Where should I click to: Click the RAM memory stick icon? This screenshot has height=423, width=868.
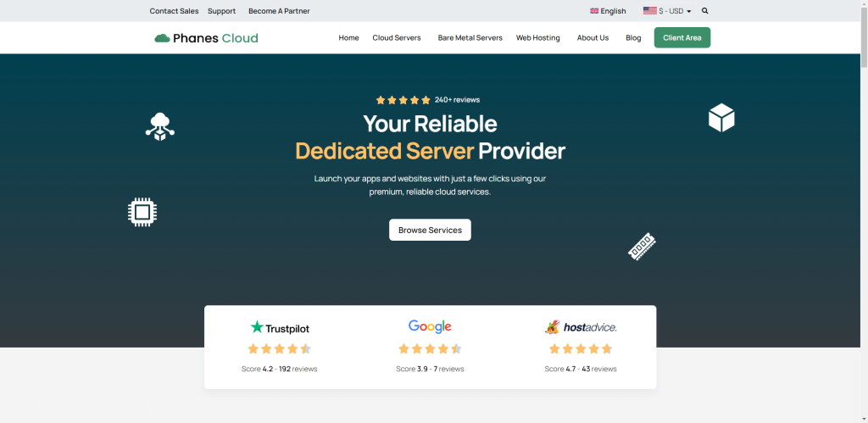643,246
